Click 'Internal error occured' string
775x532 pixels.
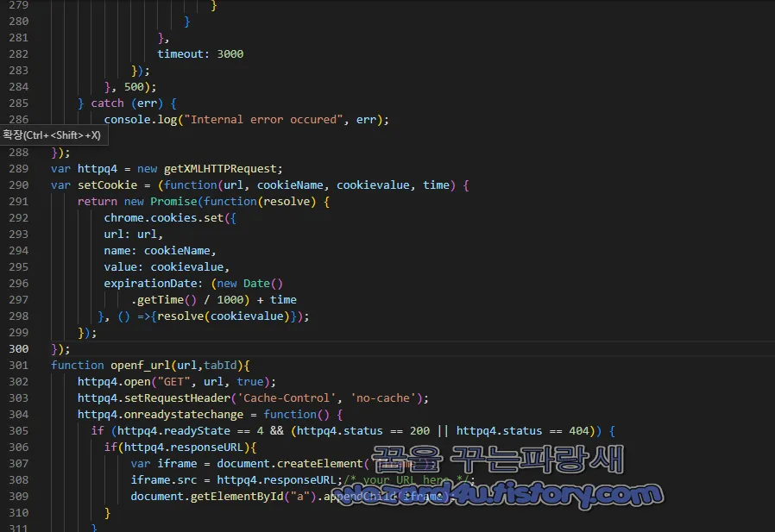coord(263,120)
